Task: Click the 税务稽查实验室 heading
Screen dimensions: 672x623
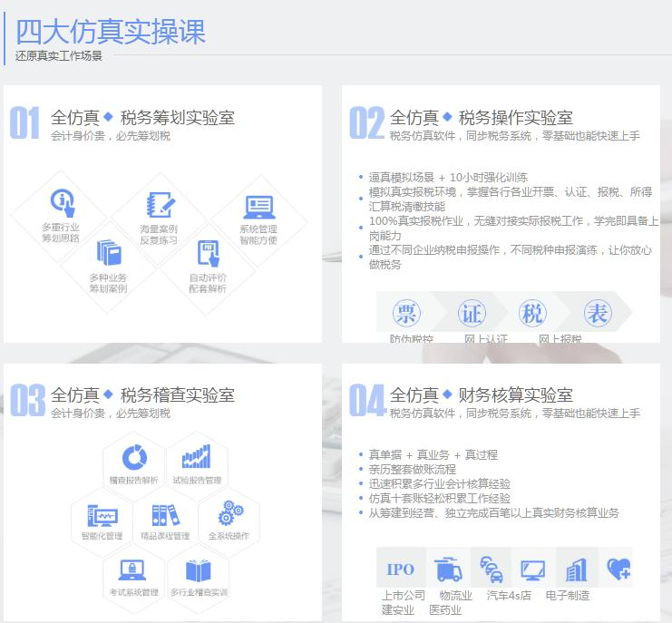Action: coord(178,395)
